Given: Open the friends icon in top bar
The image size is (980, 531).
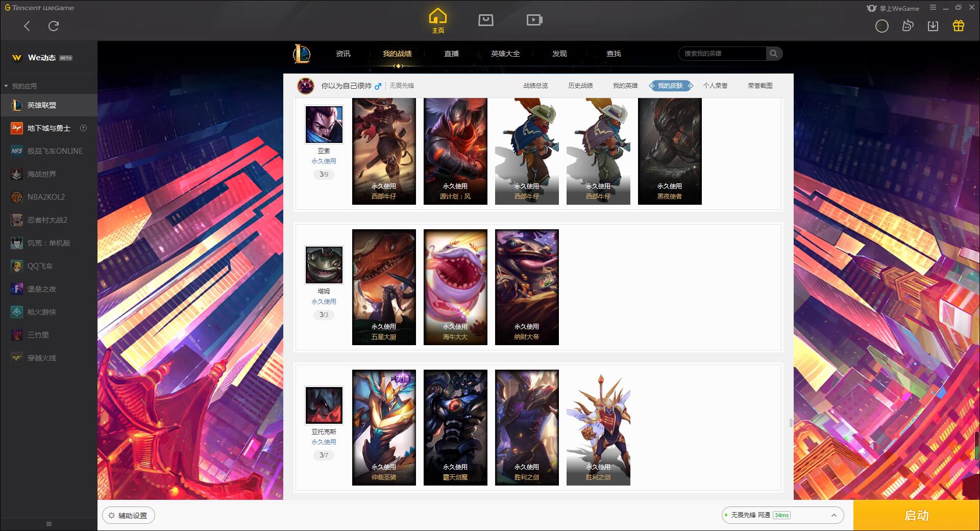Looking at the screenshot, I should [x=908, y=26].
